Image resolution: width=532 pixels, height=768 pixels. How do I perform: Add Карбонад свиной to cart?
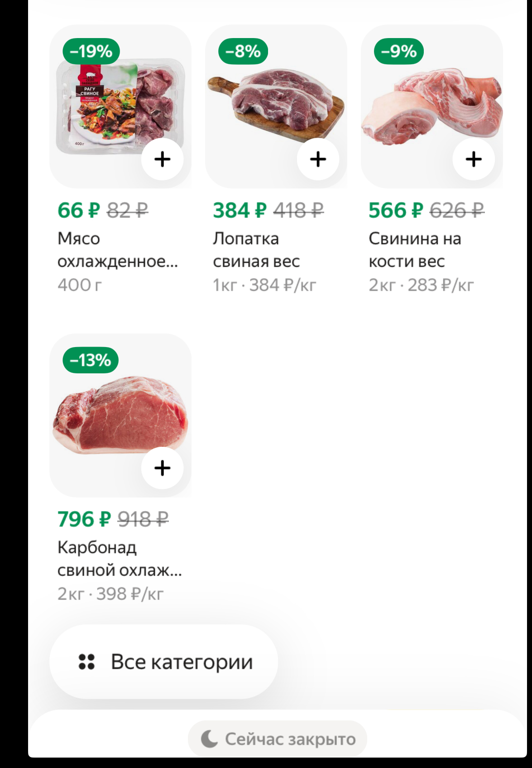pos(162,468)
